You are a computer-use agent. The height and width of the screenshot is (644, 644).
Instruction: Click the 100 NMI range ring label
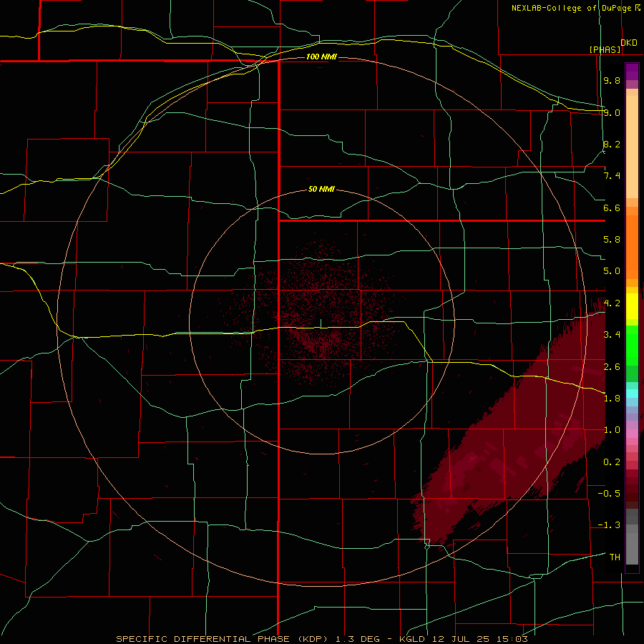tap(321, 57)
